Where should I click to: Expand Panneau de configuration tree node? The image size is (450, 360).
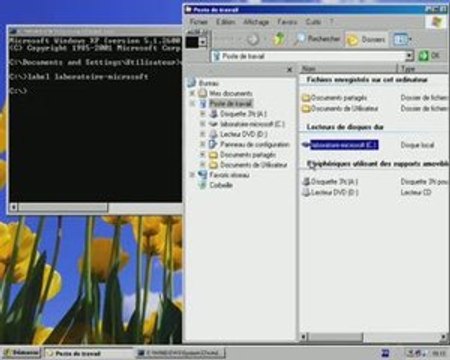(x=202, y=145)
